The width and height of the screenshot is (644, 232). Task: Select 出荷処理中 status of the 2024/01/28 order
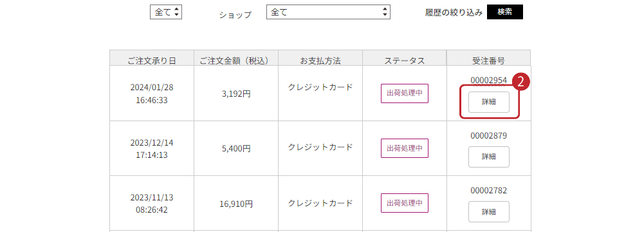405,93
